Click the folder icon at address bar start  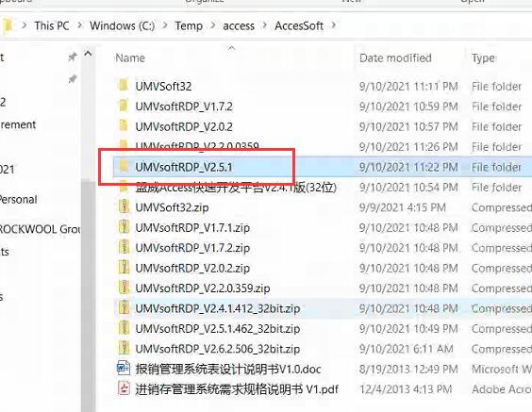point(8,25)
